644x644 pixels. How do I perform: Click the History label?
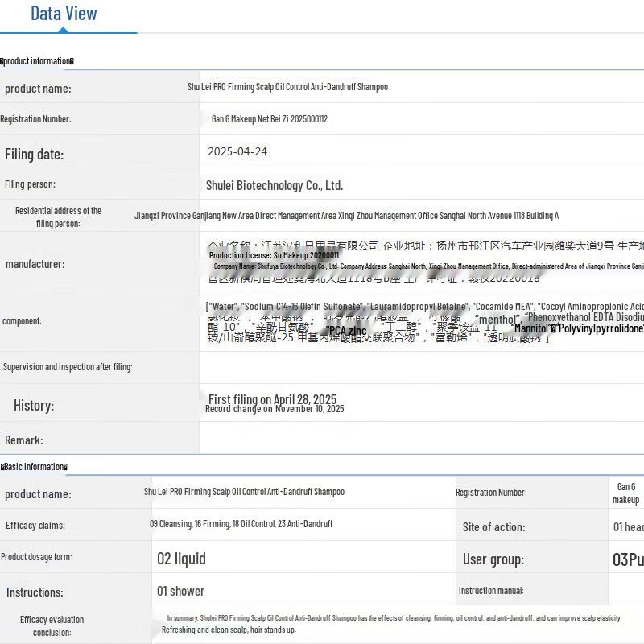34,406
